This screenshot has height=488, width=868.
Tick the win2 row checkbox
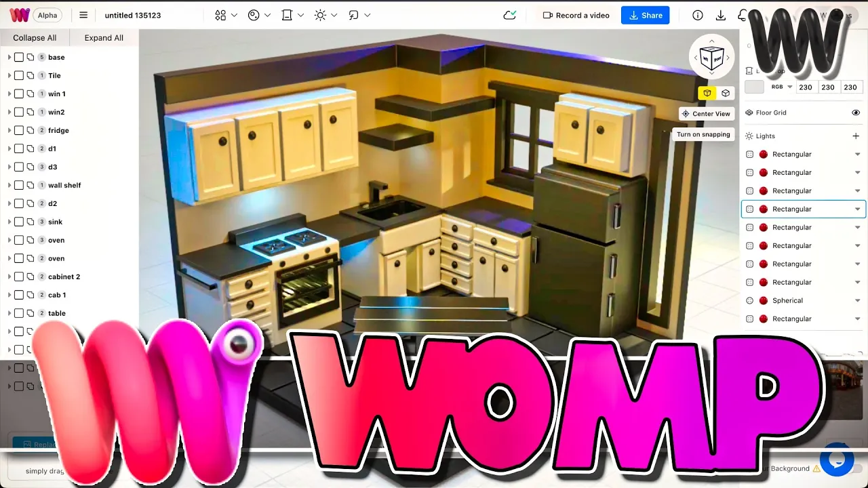coord(19,112)
